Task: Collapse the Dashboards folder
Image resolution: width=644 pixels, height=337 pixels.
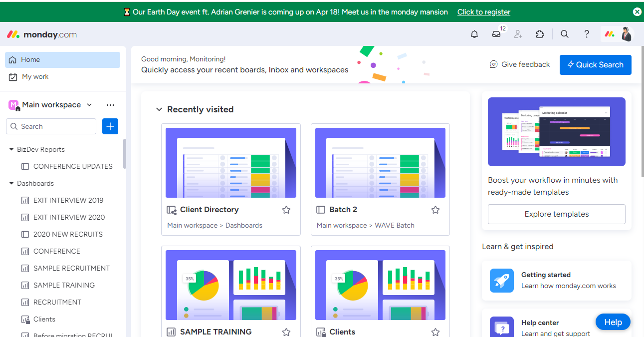Action: [x=11, y=183]
